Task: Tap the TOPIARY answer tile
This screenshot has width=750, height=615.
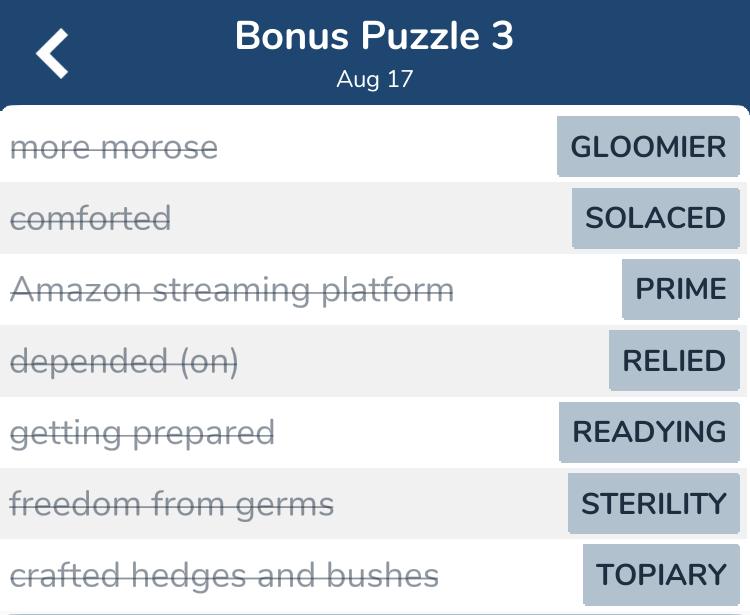Action: point(661,574)
